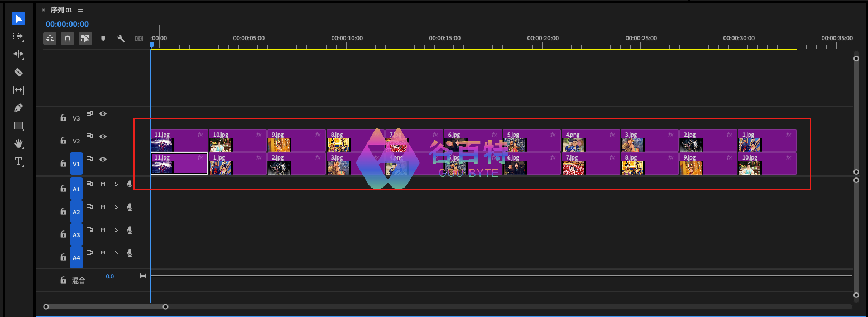
Task: Toggle linked selection button
Action: pyautogui.click(x=85, y=39)
